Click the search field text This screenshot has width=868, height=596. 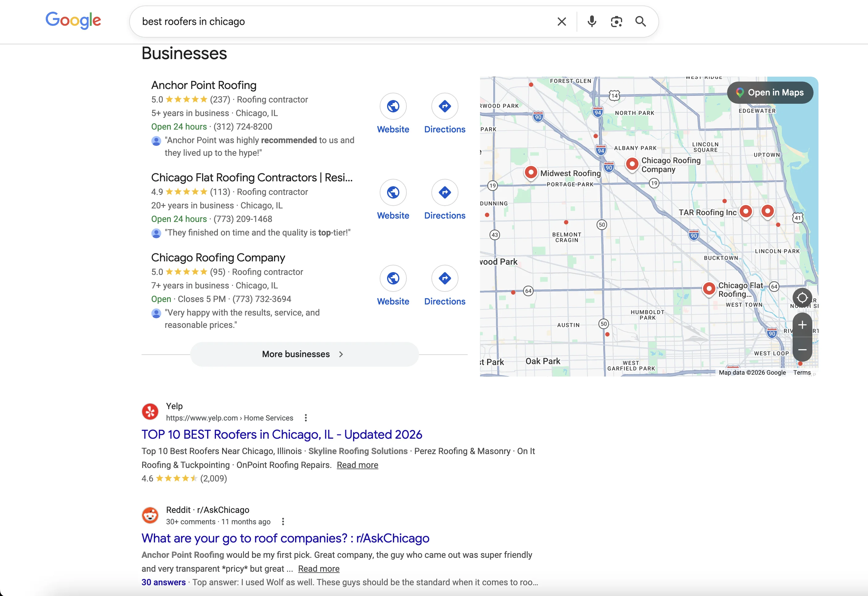[194, 22]
